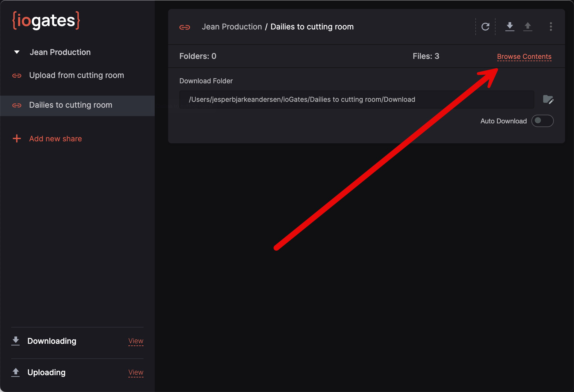The height and width of the screenshot is (392, 574).
Task: Click the upload arrow icon in header
Action: 527,26
